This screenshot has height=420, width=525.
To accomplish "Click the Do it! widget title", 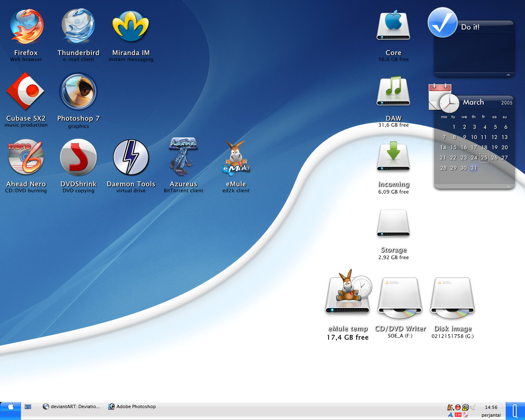I will [x=470, y=27].
